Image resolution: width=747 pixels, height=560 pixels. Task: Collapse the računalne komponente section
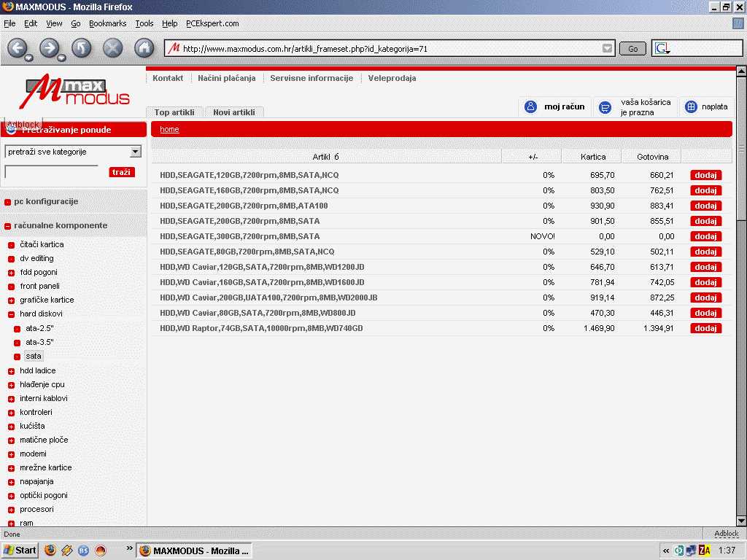point(7,226)
